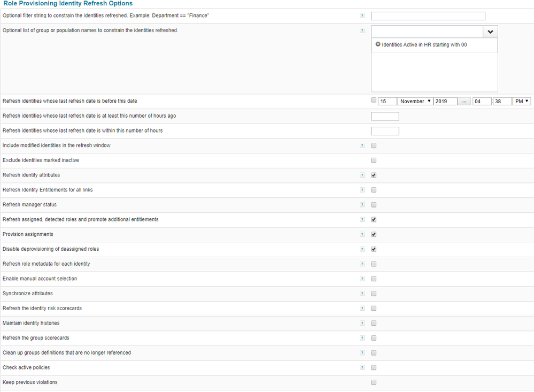
Task: Open the November month dropdown
Action: [x=415, y=101]
